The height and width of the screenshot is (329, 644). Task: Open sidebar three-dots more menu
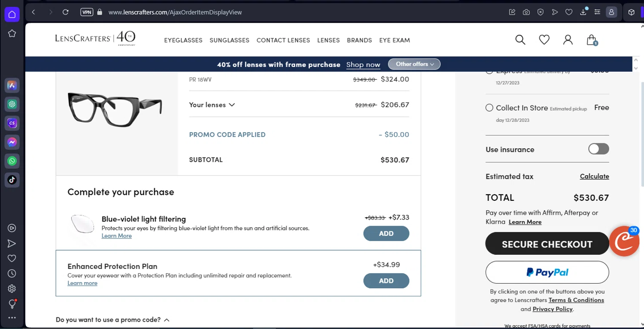click(12, 318)
